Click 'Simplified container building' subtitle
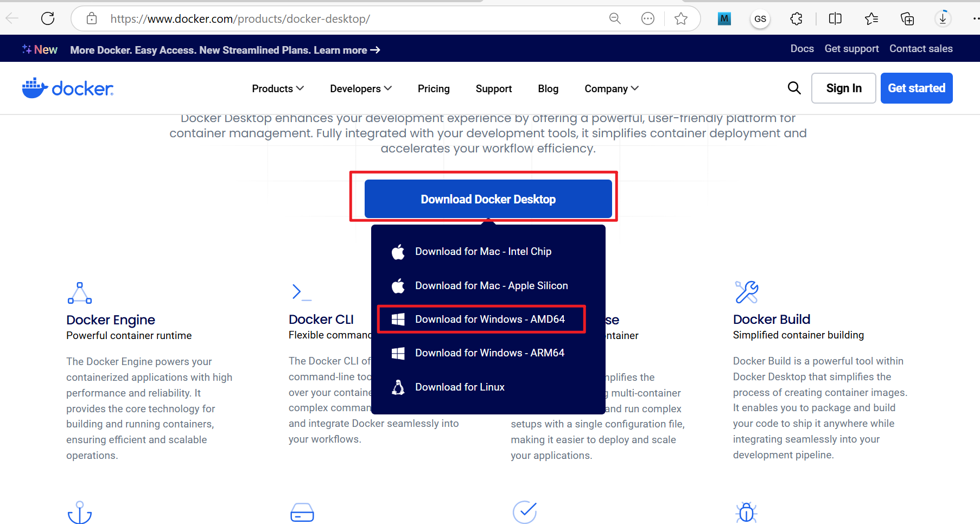 tap(798, 335)
